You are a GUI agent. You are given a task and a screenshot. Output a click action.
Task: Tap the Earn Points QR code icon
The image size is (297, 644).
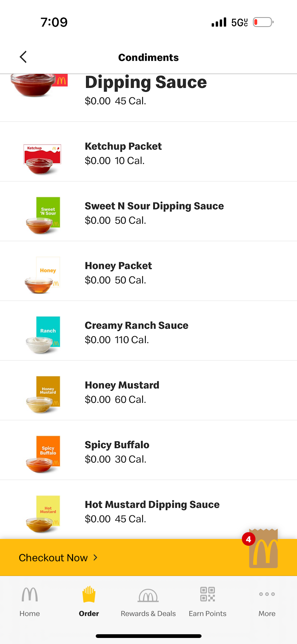pyautogui.click(x=207, y=594)
